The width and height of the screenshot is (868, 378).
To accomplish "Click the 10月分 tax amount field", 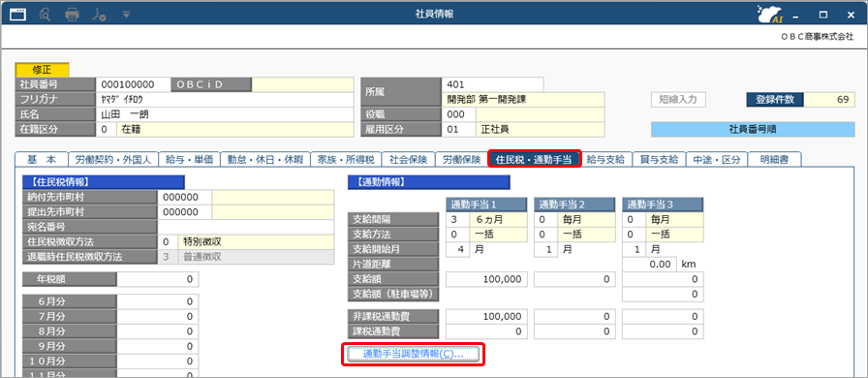I will point(157,362).
